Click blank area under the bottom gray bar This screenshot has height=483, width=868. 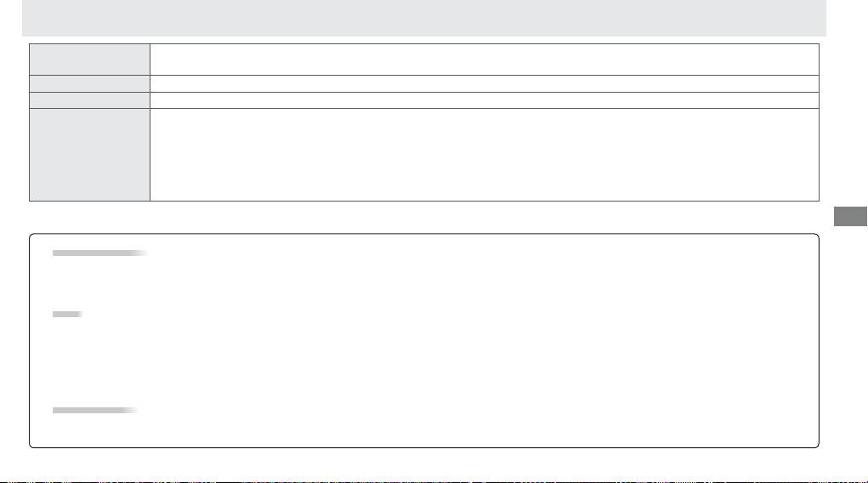tap(424, 429)
